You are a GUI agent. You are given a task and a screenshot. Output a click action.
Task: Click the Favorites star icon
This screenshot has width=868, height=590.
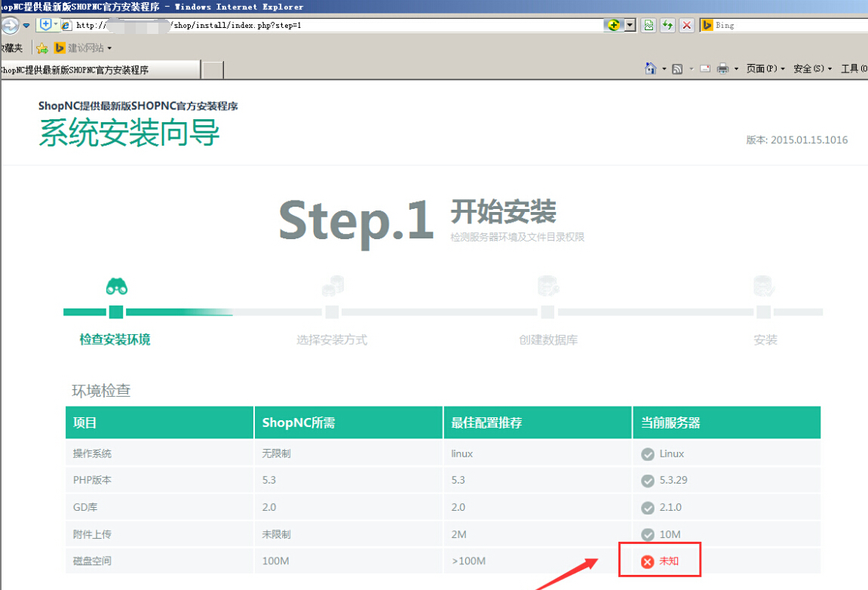42,48
